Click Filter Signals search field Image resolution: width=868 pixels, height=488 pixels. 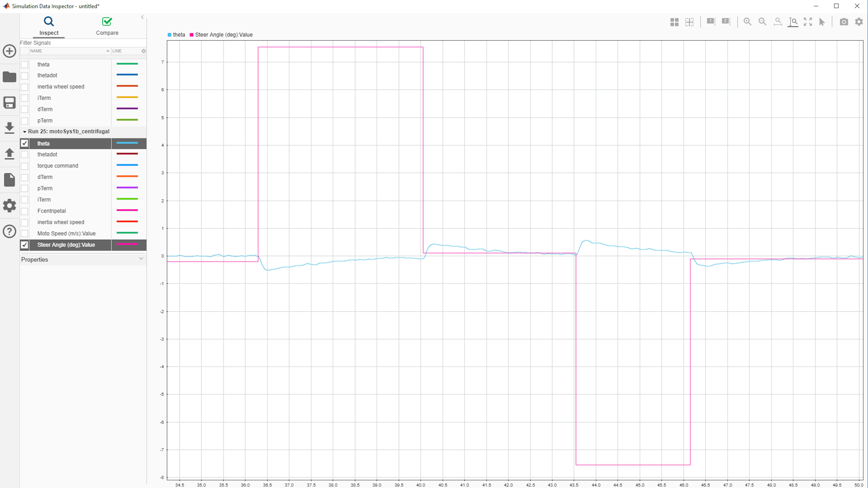(83, 43)
